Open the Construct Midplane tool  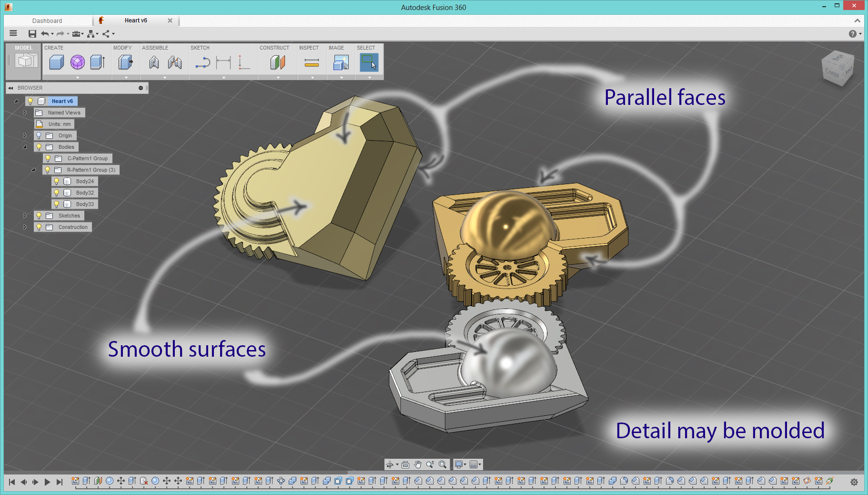(277, 62)
